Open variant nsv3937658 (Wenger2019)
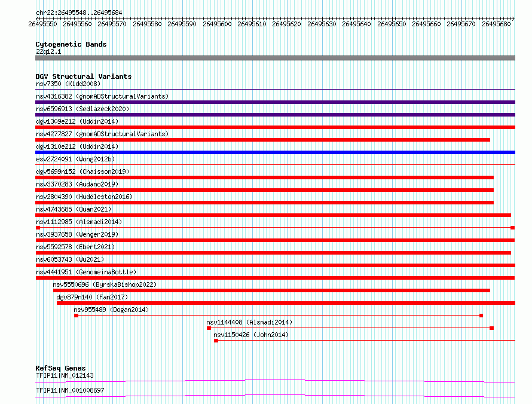The image size is (532, 404). [77, 234]
